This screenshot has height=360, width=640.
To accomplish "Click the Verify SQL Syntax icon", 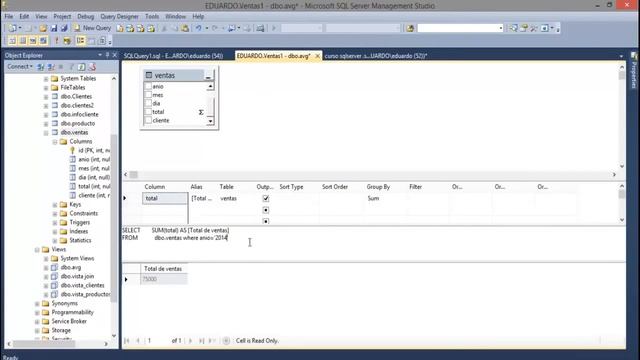I will [67, 41].
